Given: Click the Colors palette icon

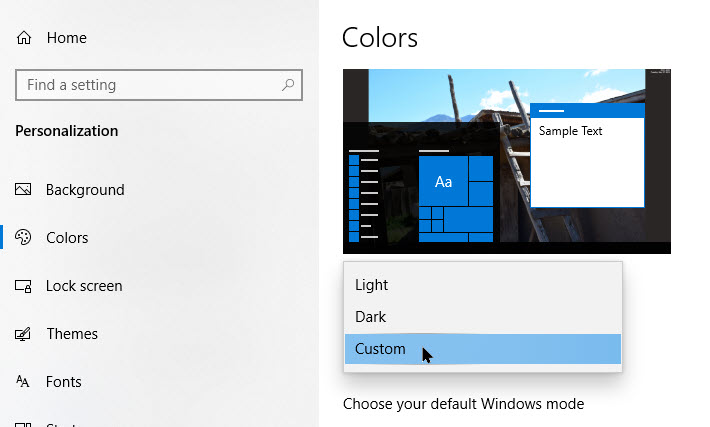Looking at the screenshot, I should click(x=23, y=238).
